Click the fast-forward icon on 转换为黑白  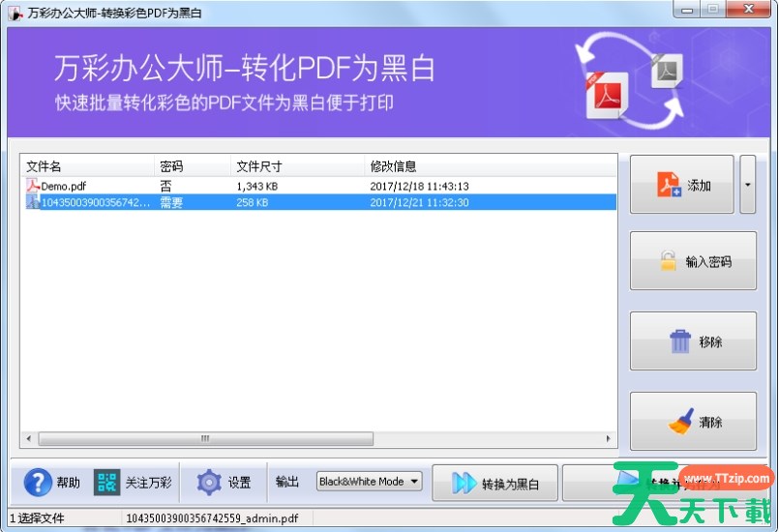tap(464, 484)
